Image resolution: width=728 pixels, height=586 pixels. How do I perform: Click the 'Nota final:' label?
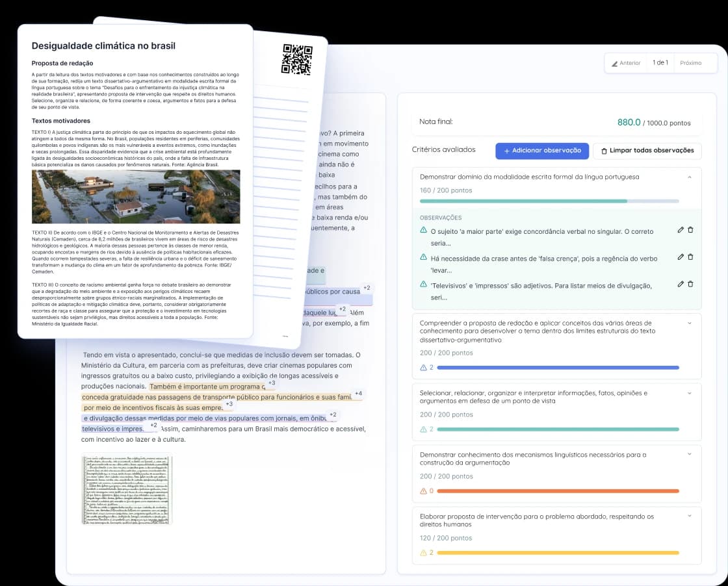click(x=436, y=121)
